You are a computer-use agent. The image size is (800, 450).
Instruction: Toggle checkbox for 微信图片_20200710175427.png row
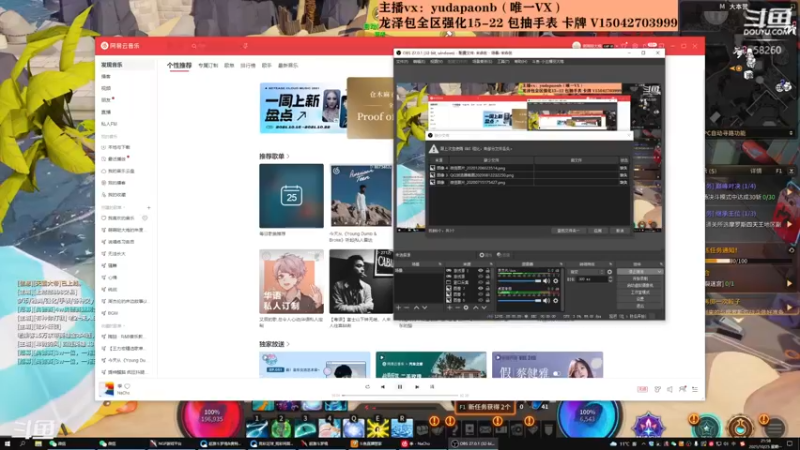(433, 182)
